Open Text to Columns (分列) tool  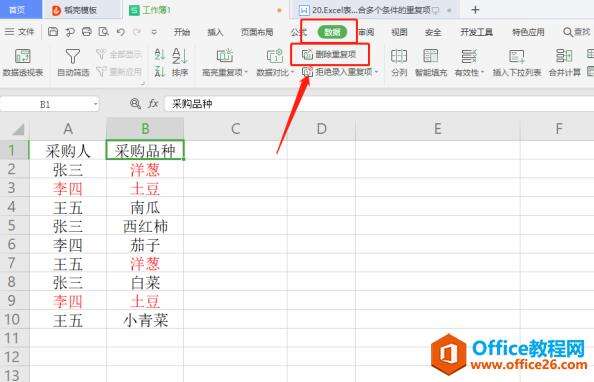coord(399,62)
